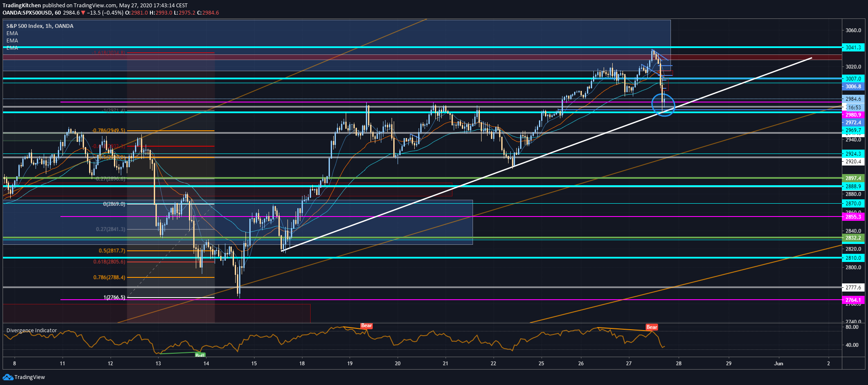Click the Bear divergence label near May 19
The width and height of the screenshot is (868, 385).
366,326
